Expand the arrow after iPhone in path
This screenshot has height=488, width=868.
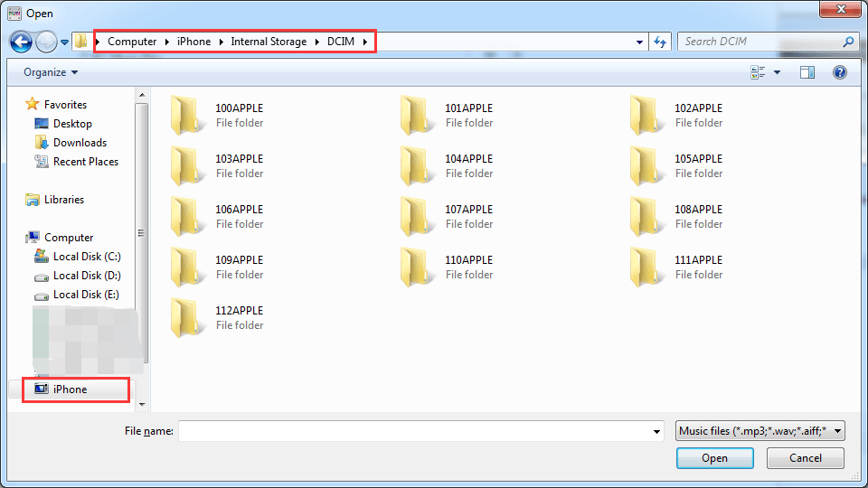point(221,42)
